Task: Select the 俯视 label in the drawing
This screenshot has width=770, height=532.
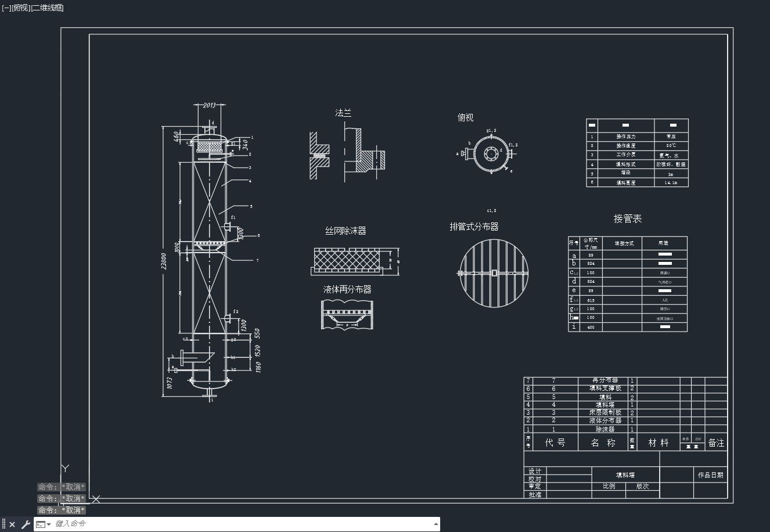Action: point(465,117)
